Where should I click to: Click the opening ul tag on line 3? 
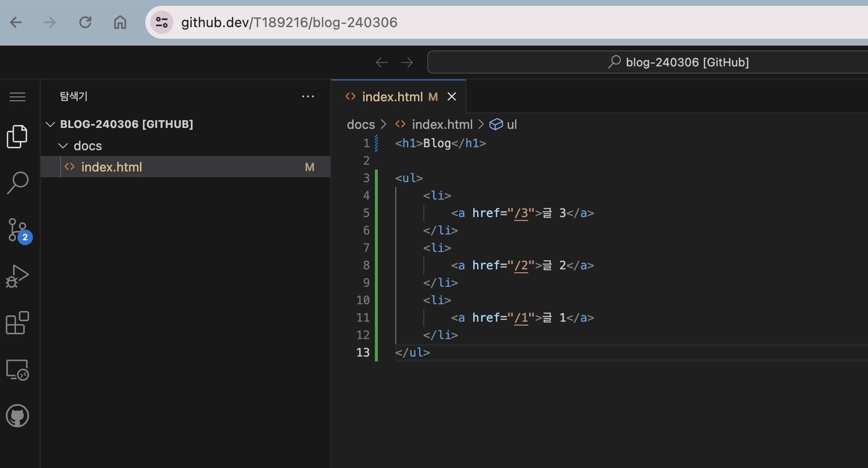click(x=409, y=178)
